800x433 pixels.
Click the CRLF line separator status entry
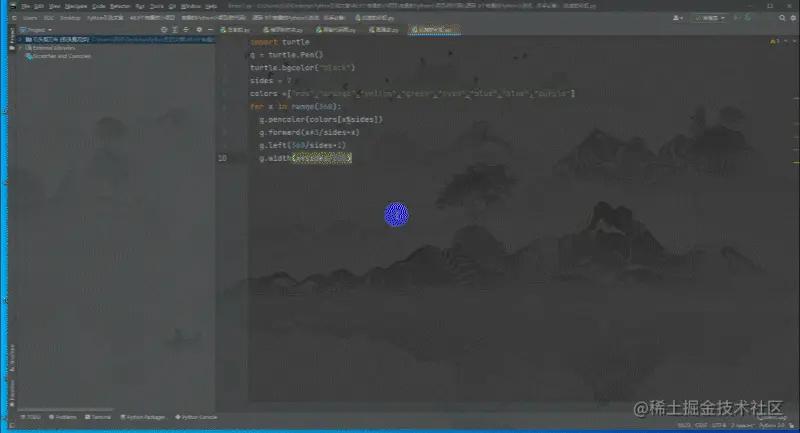point(701,425)
